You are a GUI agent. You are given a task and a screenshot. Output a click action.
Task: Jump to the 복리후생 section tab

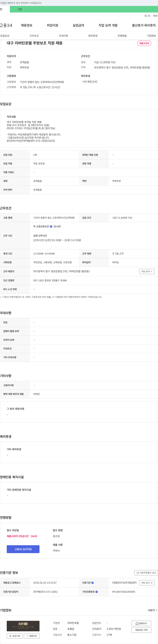(x=93, y=36)
